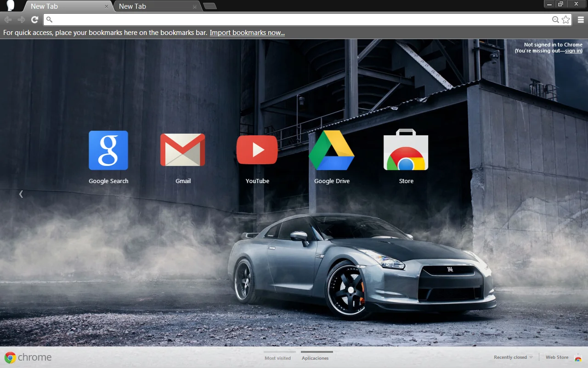
Task: Open a new tab with the tab button
Action: click(x=209, y=6)
